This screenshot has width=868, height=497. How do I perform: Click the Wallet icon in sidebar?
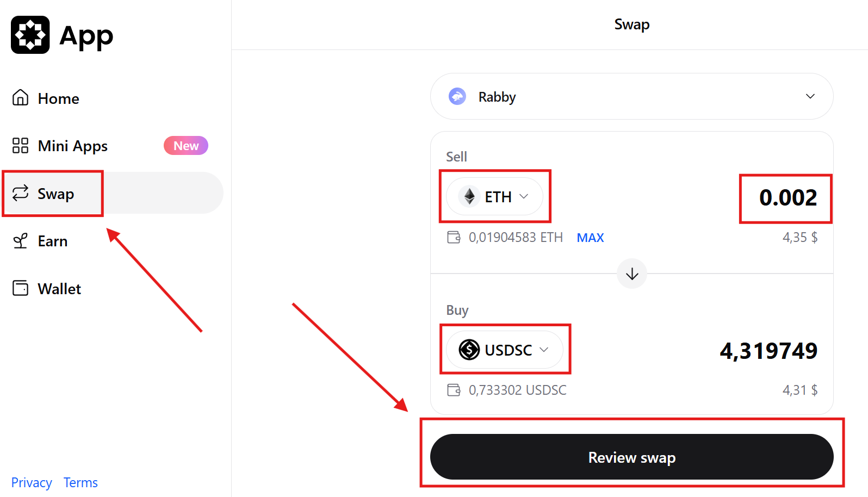[21, 288]
